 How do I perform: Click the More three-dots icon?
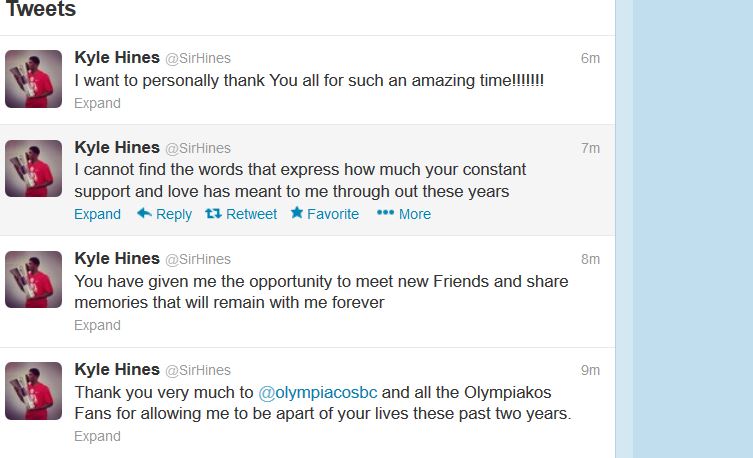point(385,213)
